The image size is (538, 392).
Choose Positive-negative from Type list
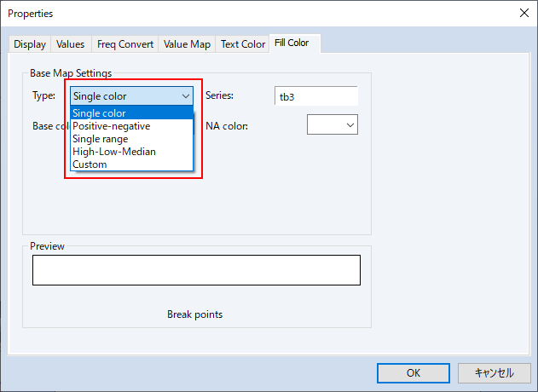pos(132,126)
